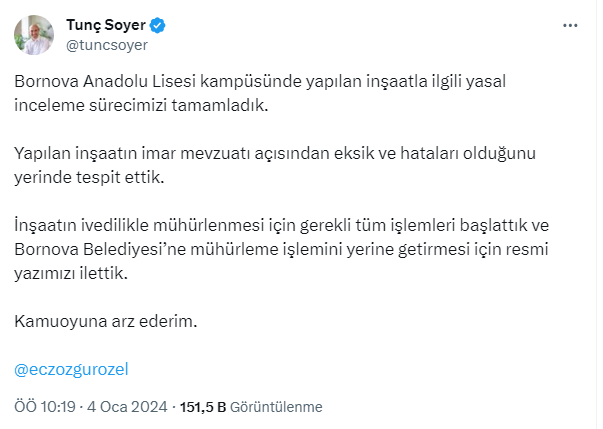Click the line "yazımızı ilettik"

[x=73, y=271]
